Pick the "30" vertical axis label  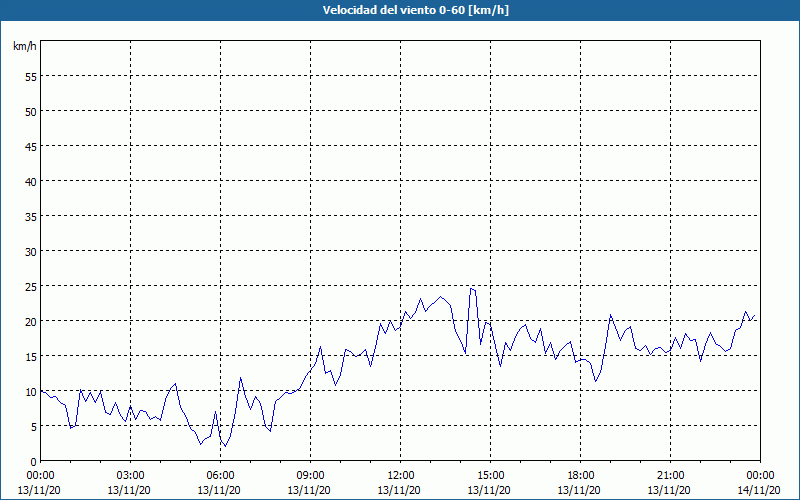31,252
